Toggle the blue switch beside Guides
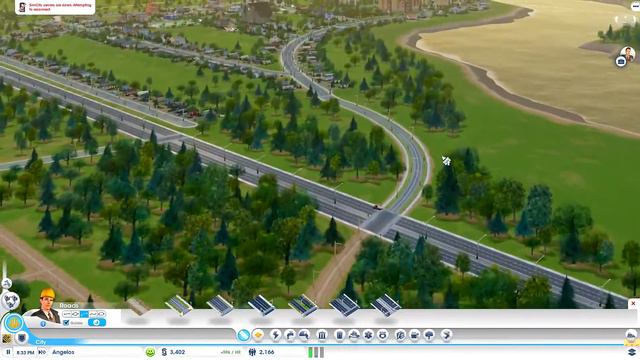The height and width of the screenshot is (360, 640). point(97,322)
